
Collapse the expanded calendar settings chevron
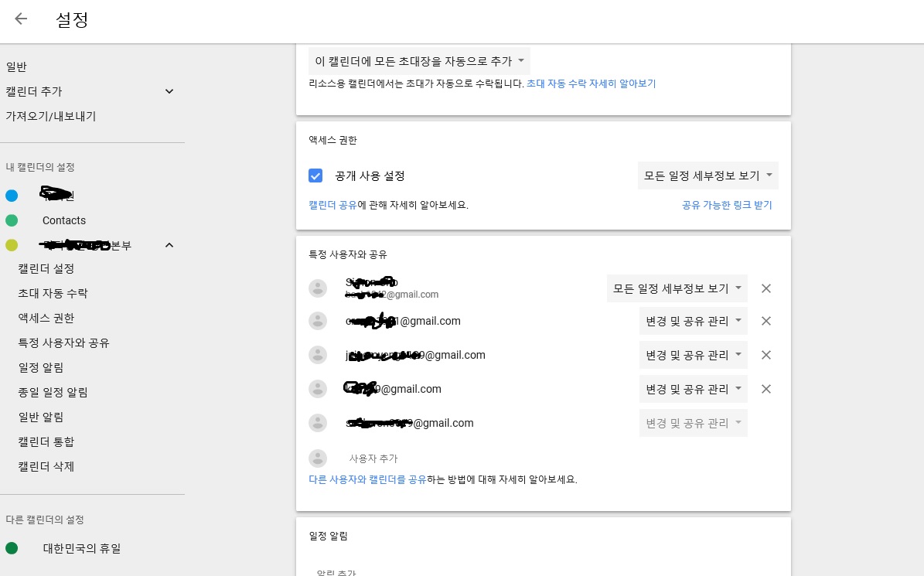point(169,245)
